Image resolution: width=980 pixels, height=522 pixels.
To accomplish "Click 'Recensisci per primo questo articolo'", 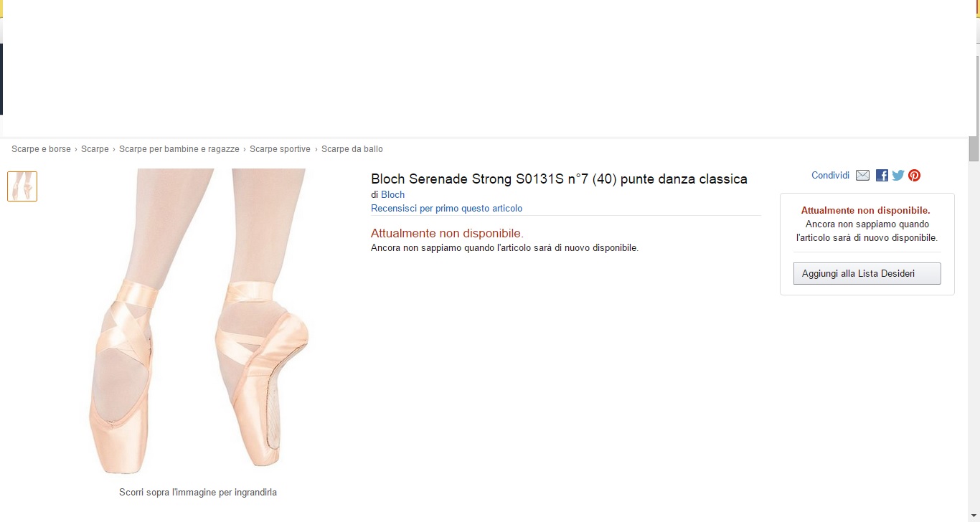I will (x=446, y=209).
